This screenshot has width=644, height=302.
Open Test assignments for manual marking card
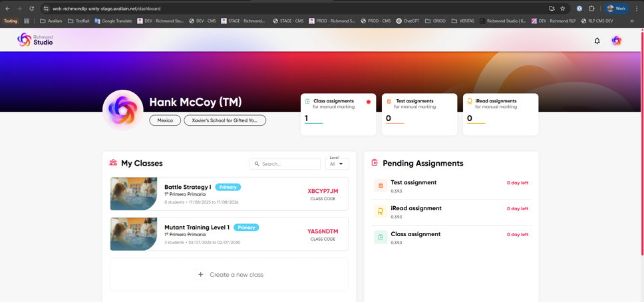click(x=419, y=114)
